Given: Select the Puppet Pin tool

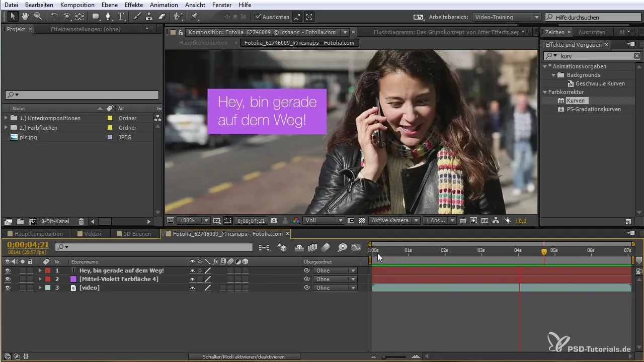Looking at the screenshot, I should tap(194, 17).
